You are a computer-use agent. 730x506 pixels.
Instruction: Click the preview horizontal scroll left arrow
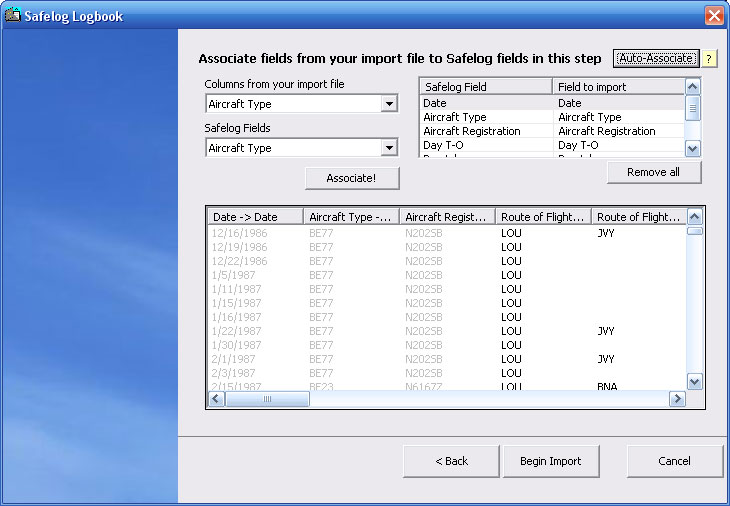(216, 399)
